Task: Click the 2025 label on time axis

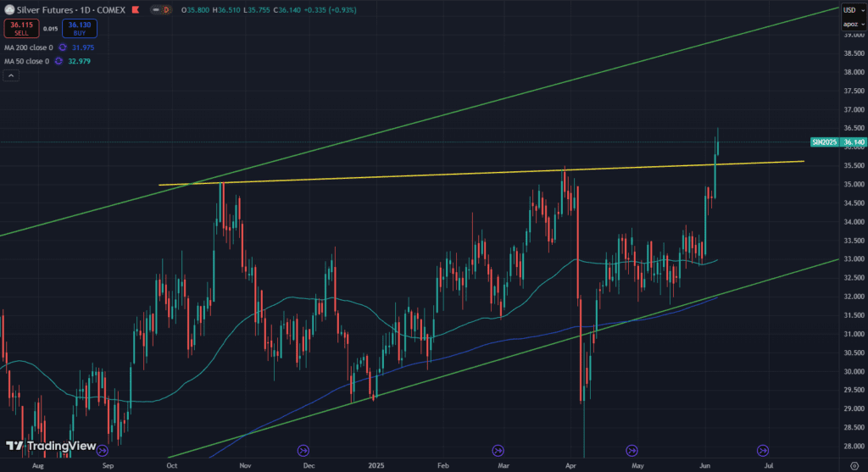Action: click(376, 466)
